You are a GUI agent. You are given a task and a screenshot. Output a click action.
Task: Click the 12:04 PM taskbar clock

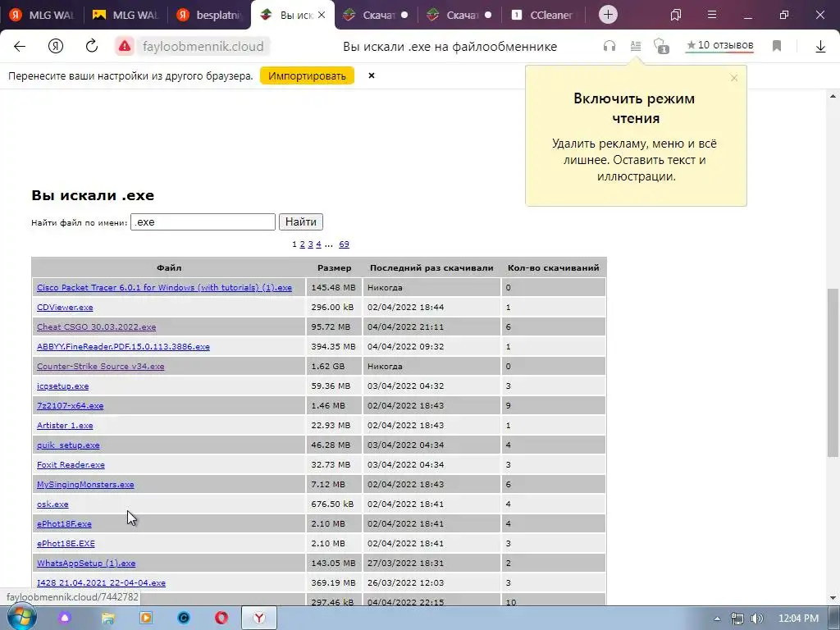(x=798, y=619)
